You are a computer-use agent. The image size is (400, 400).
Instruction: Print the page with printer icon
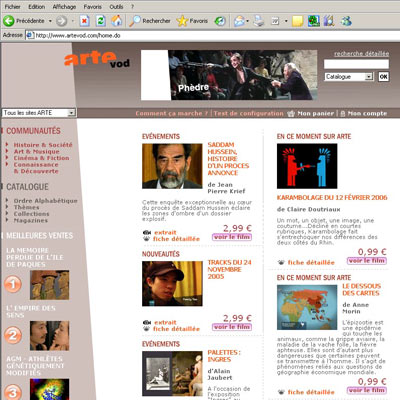tap(259, 21)
